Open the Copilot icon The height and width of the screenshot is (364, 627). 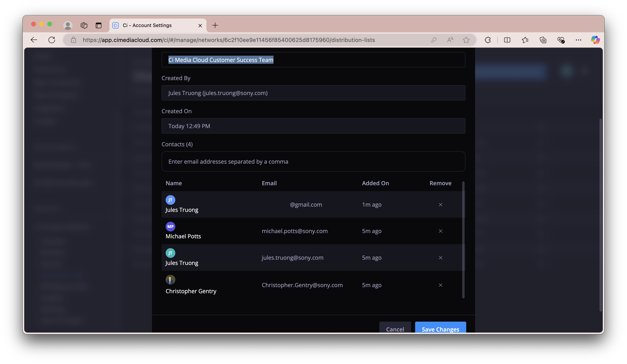(595, 40)
